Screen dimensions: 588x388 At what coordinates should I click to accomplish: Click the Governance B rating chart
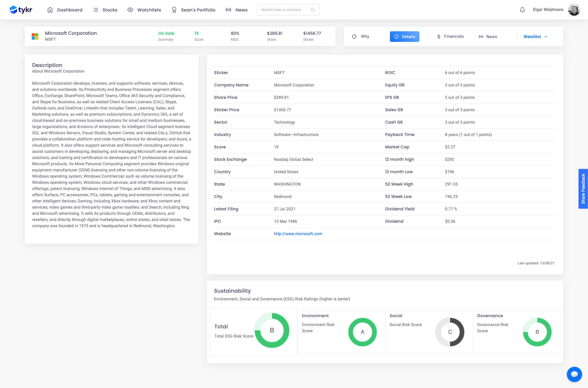tap(537, 332)
